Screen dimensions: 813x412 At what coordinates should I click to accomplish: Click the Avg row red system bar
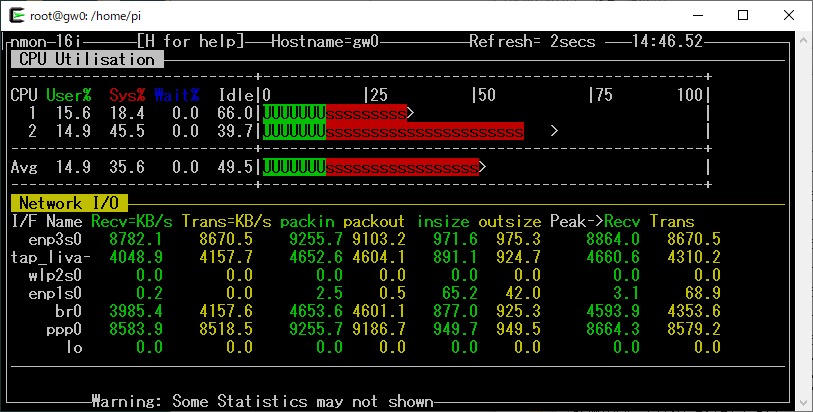pos(402,167)
